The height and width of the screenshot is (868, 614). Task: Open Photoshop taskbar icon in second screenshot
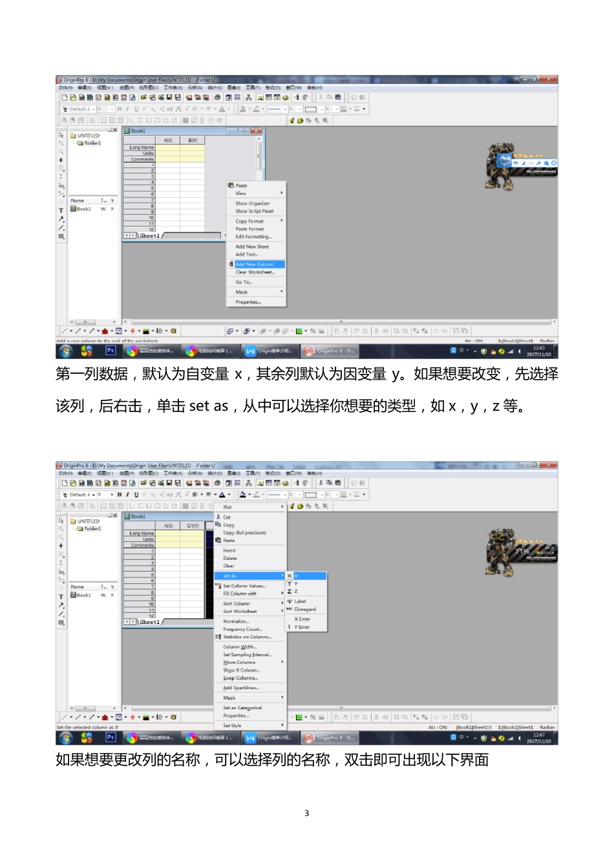[111, 737]
